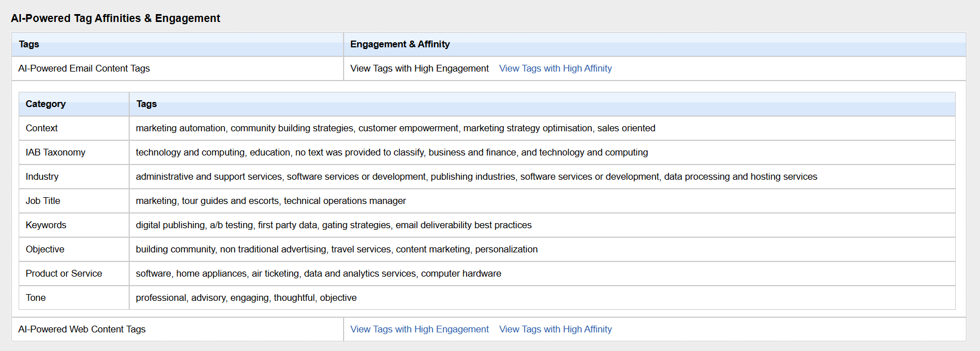Click the AI-Powered Web Content Tags row label

click(82, 329)
